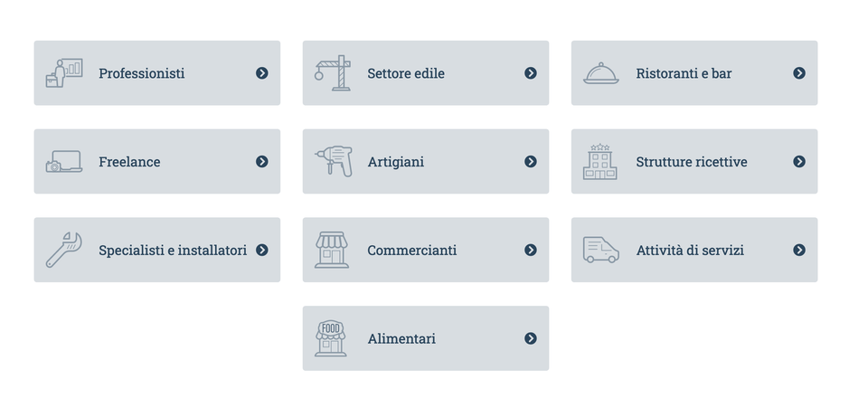Select the Specialisti e installatori label

173,251
